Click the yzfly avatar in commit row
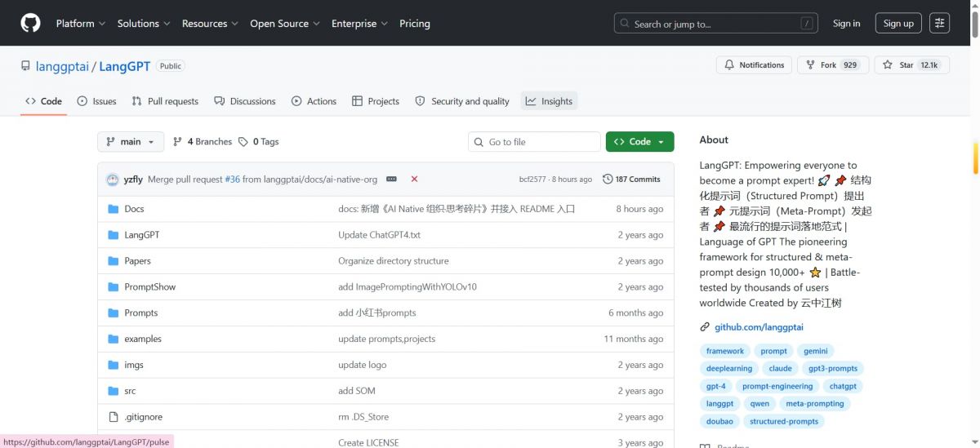This screenshot has height=448, width=980. click(113, 180)
